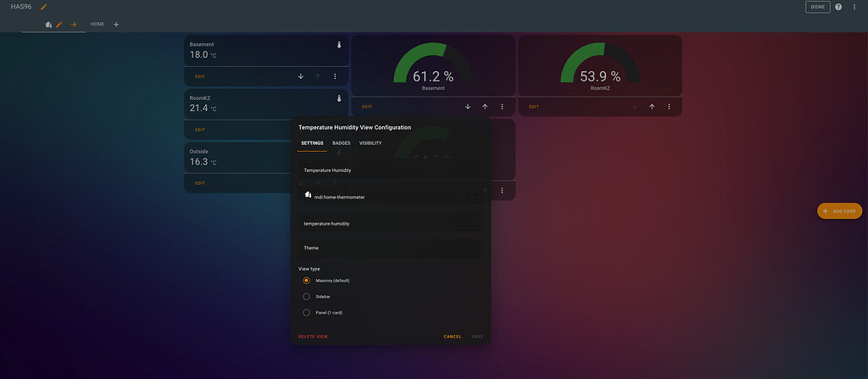Open thermometer icon on Basement temperature card
Screen dimensions: 868x379
339,45
